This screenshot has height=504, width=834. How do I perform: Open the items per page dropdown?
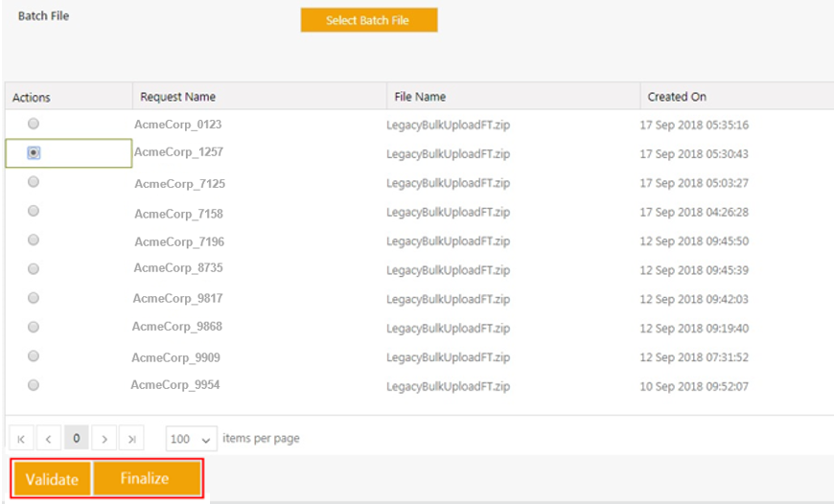tap(192, 439)
